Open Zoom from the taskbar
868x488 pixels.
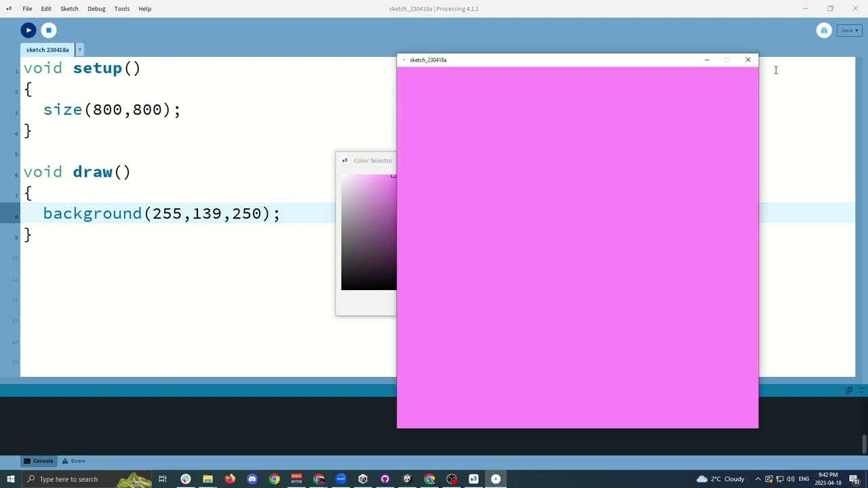340,479
